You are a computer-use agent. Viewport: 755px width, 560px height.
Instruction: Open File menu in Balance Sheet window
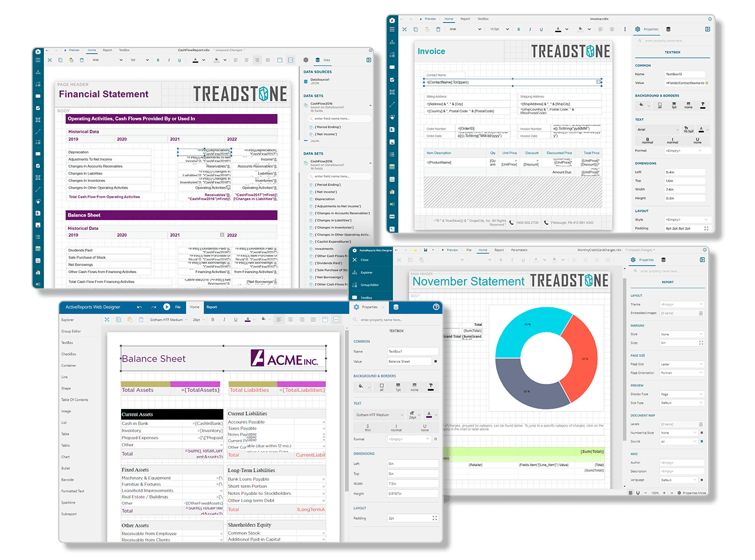click(x=178, y=307)
